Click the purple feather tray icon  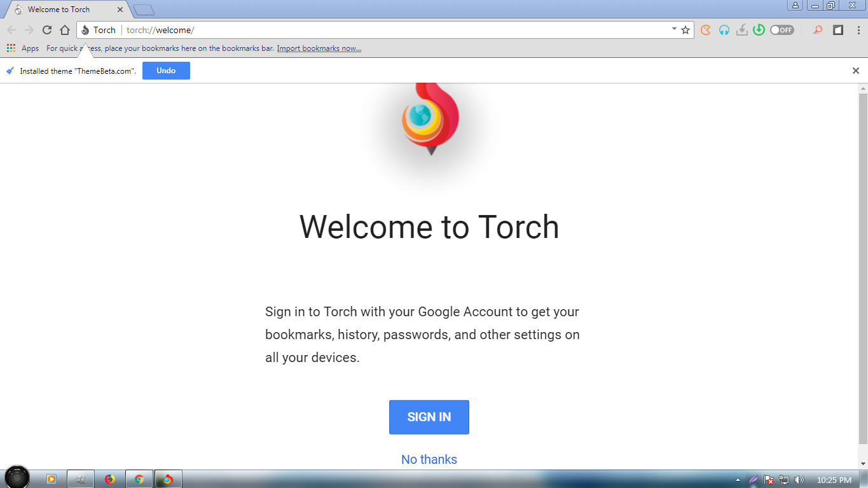(x=754, y=480)
